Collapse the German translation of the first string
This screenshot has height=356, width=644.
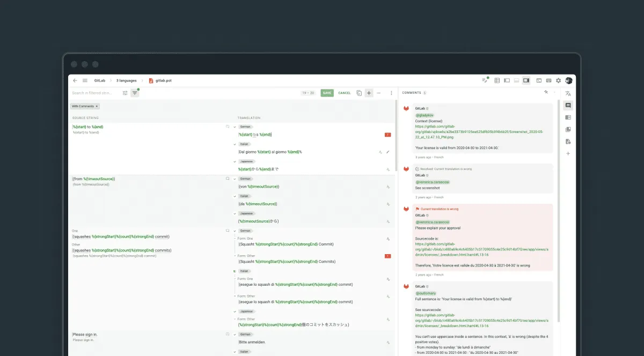pyautogui.click(x=233, y=127)
